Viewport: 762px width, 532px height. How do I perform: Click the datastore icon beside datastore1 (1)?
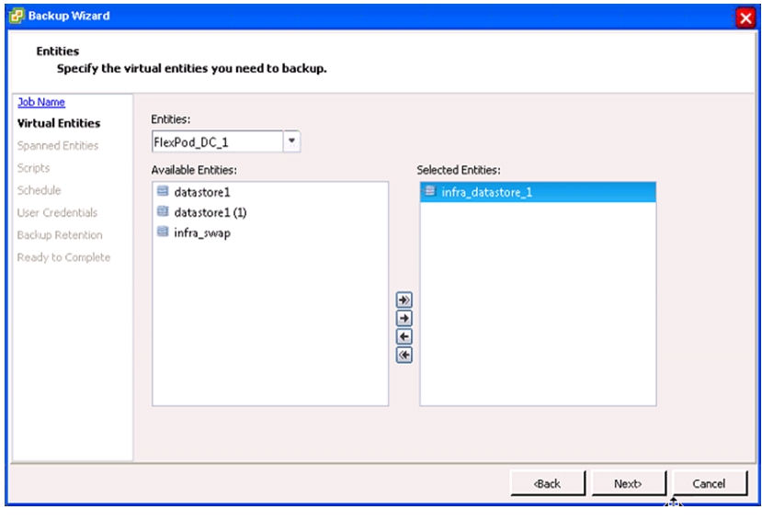[x=163, y=211]
